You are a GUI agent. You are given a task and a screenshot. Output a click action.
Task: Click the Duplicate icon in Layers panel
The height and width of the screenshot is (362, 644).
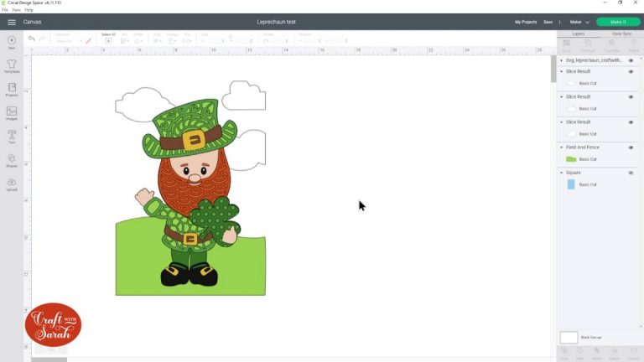[611, 43]
